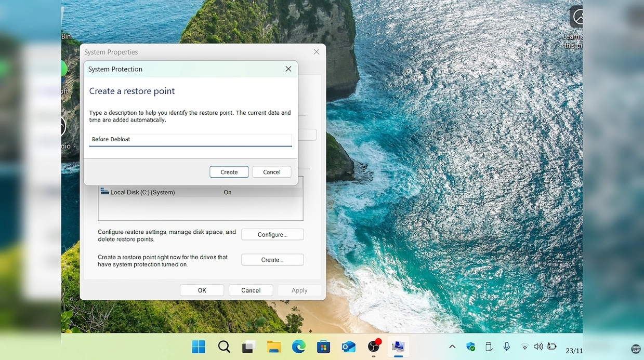Switch to OBS Studio in the taskbar
Image resolution: width=644 pixels, height=360 pixels.
click(373, 346)
